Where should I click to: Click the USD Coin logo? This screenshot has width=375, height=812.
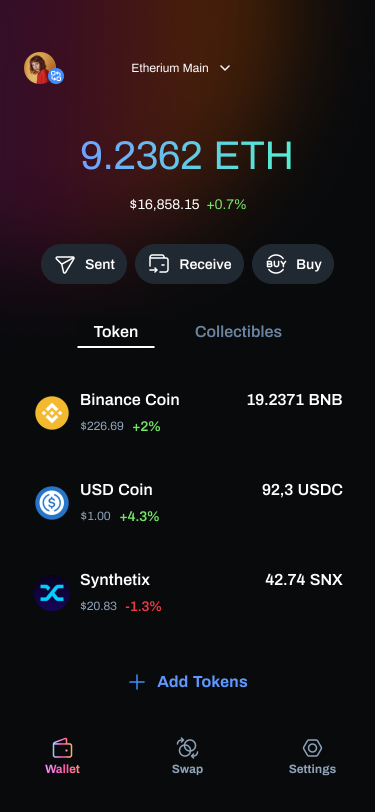pyautogui.click(x=52, y=503)
